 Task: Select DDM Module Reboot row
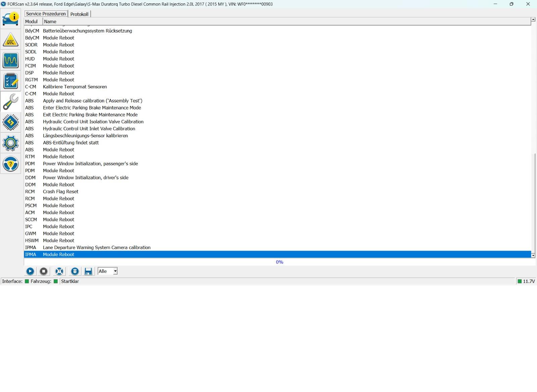(x=278, y=185)
